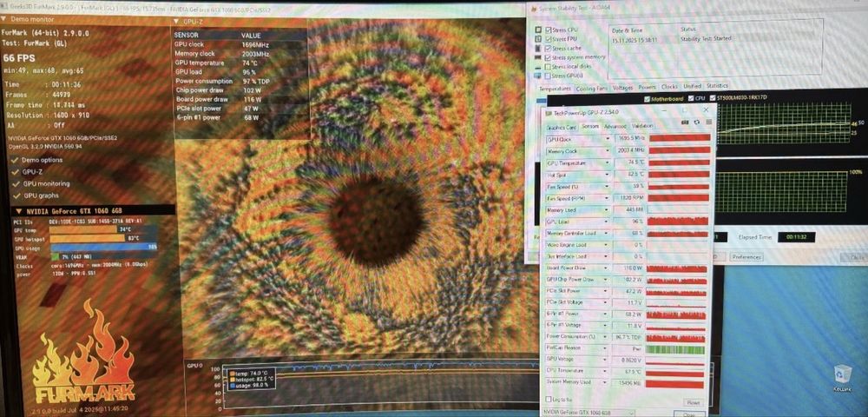Enable Log to file in GPU-Z
Image resolution: width=868 pixels, height=417 pixels.
(548, 400)
